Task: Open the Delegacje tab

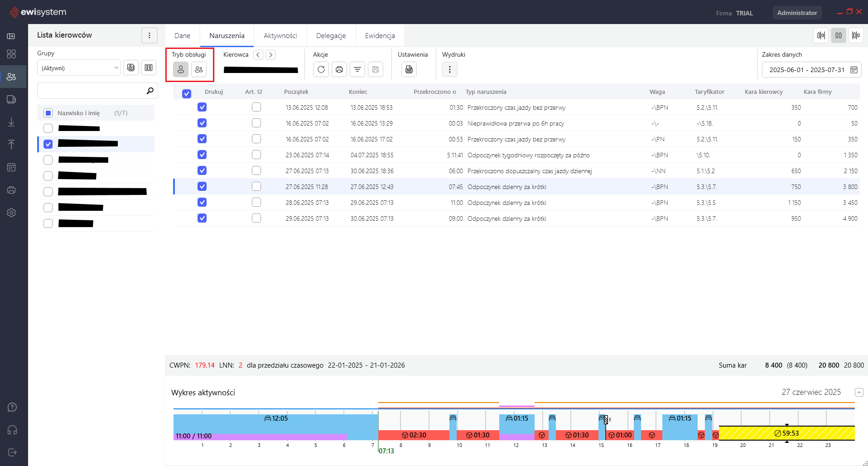Action: pos(331,36)
